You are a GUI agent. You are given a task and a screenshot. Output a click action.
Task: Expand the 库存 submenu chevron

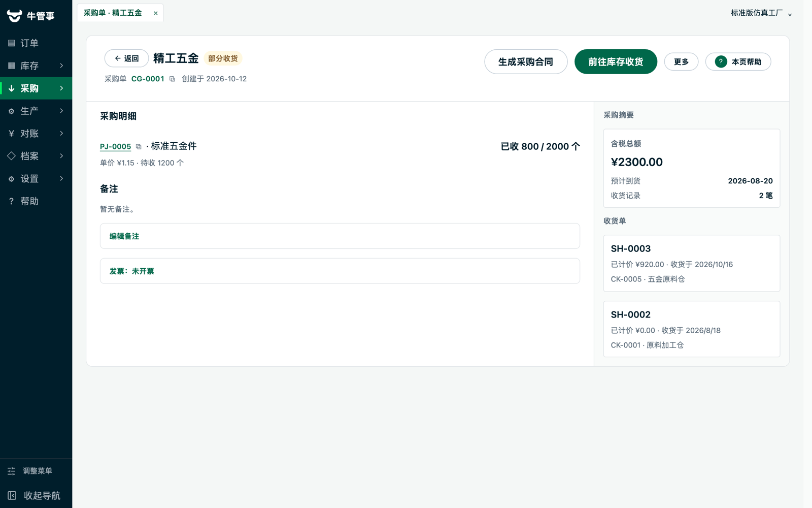[x=61, y=66]
